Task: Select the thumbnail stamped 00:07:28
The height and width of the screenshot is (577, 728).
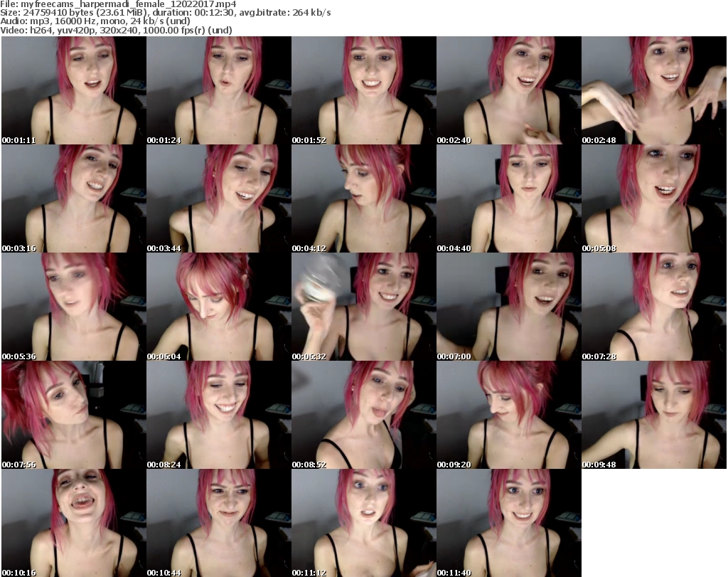Action: click(x=654, y=307)
